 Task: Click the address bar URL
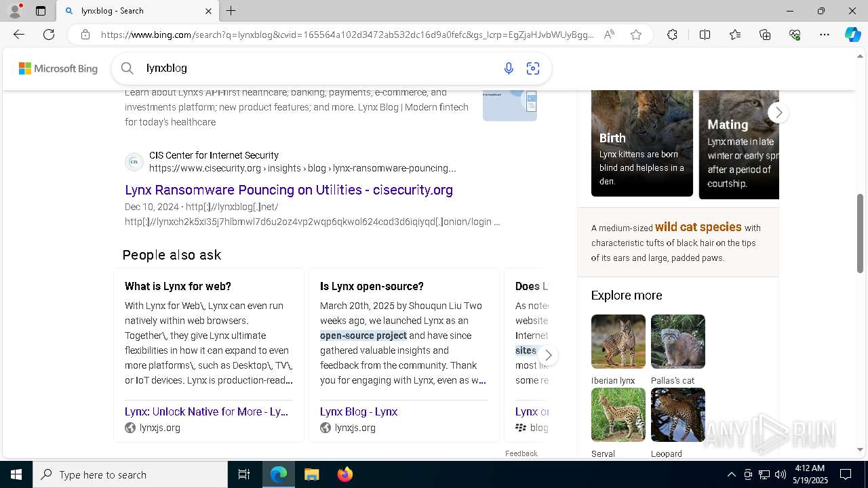[347, 35]
